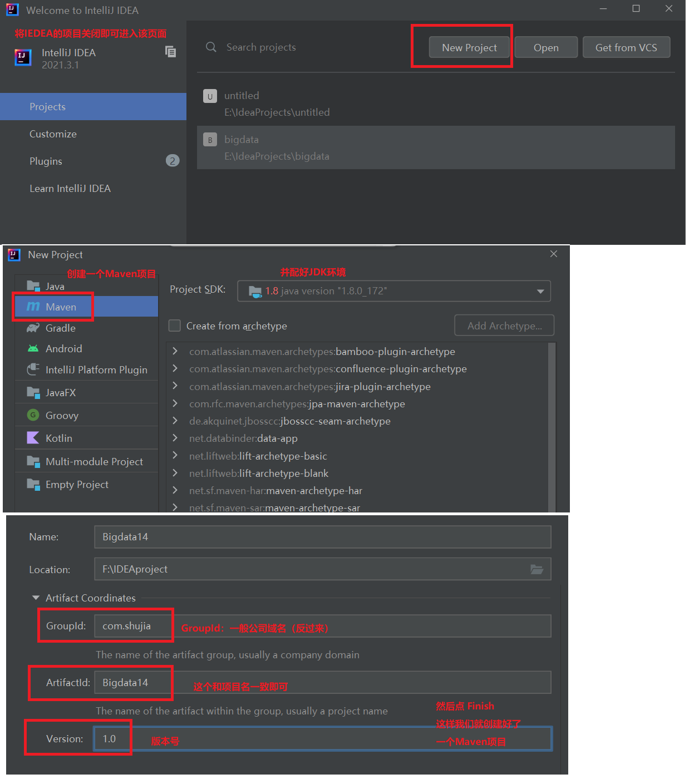The width and height of the screenshot is (694, 784).
Task: Click the Groovy G icon
Action: (33, 415)
